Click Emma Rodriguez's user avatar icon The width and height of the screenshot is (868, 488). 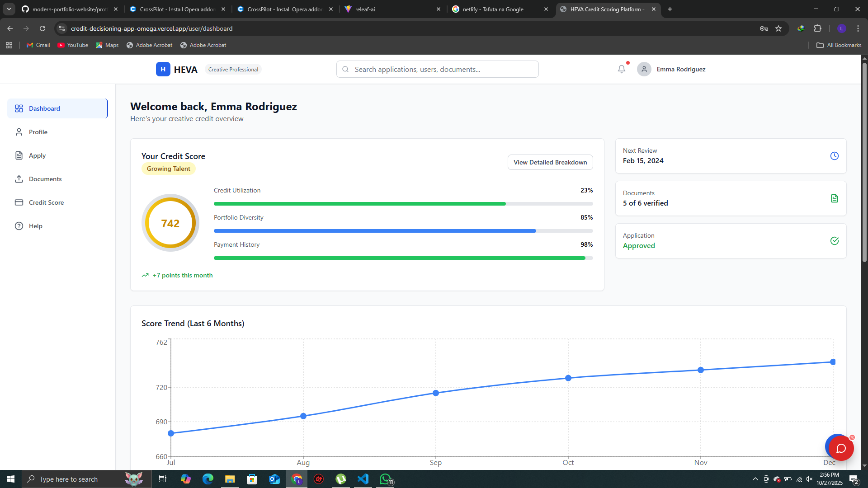[644, 69]
